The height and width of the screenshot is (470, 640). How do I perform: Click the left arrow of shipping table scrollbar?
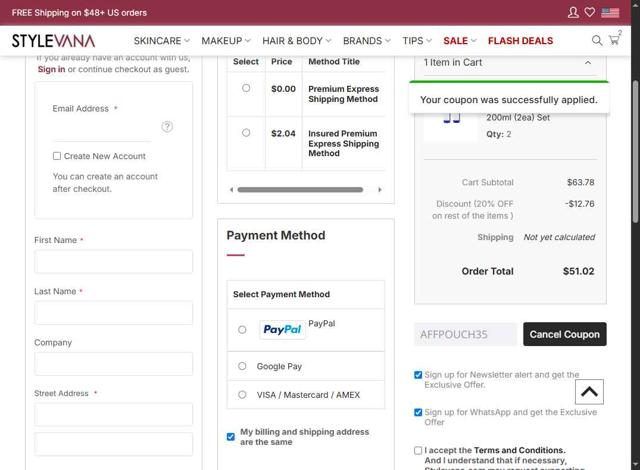231,190
